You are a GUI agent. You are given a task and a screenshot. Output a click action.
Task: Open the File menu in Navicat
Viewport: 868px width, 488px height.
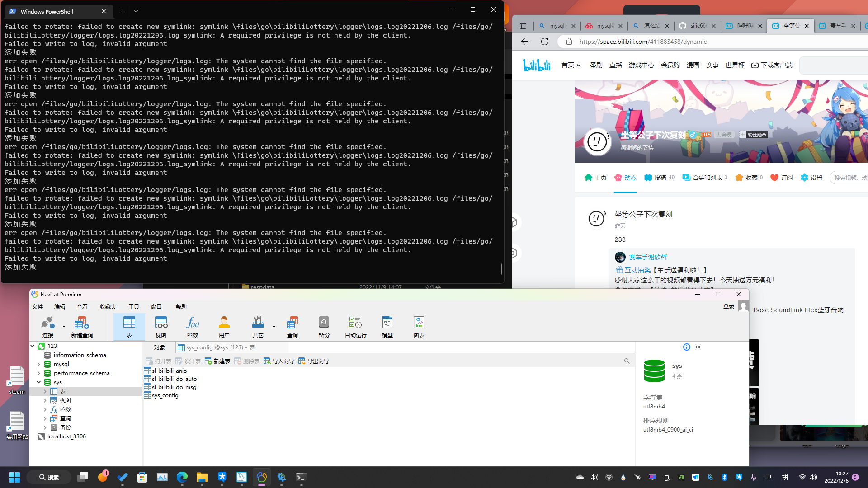click(x=38, y=307)
